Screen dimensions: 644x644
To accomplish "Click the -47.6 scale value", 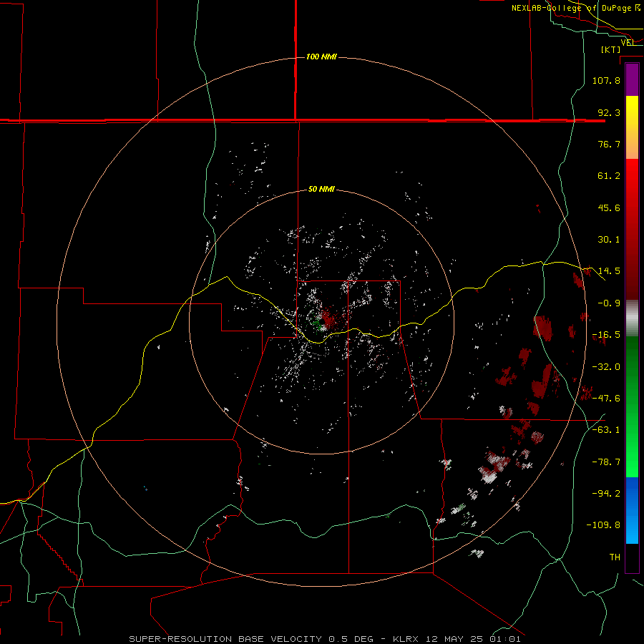I will tap(606, 399).
